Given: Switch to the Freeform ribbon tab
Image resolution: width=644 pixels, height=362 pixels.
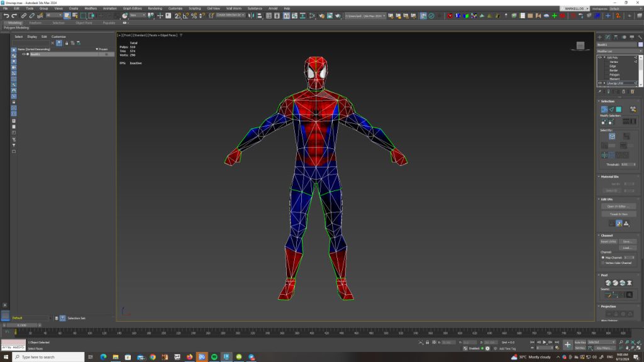Looking at the screenshot, I should coord(35,23).
